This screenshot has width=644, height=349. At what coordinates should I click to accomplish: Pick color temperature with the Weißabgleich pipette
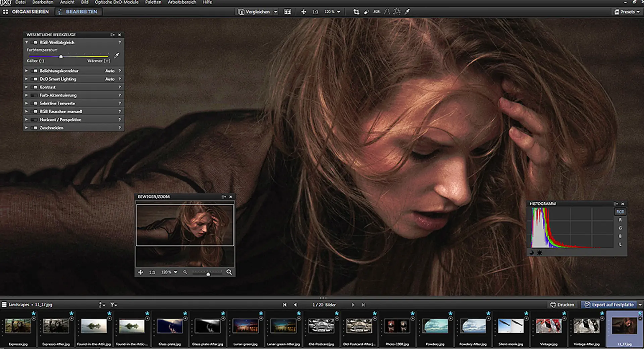(116, 55)
